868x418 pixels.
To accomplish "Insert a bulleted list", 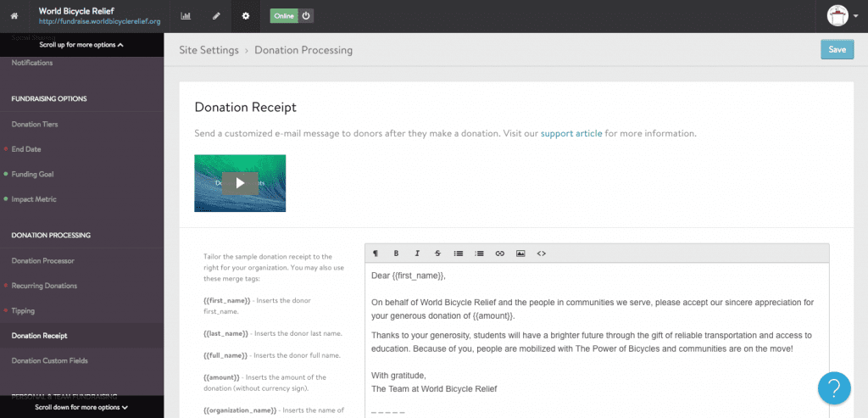I will point(459,253).
